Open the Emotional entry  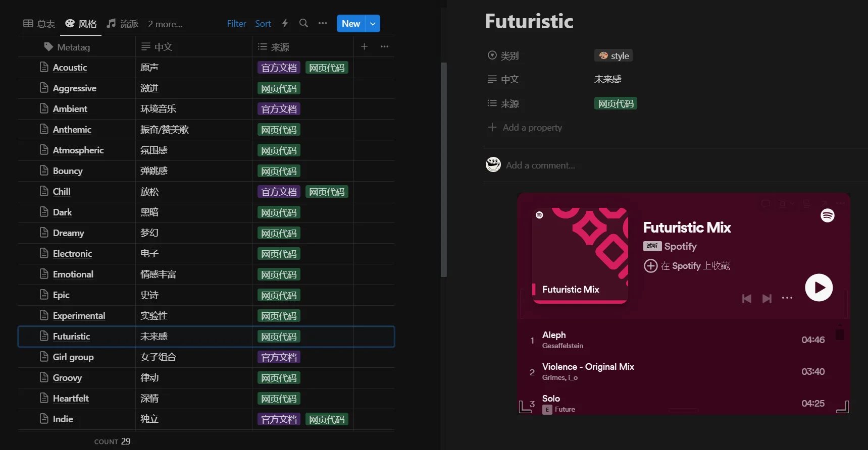[73, 274]
